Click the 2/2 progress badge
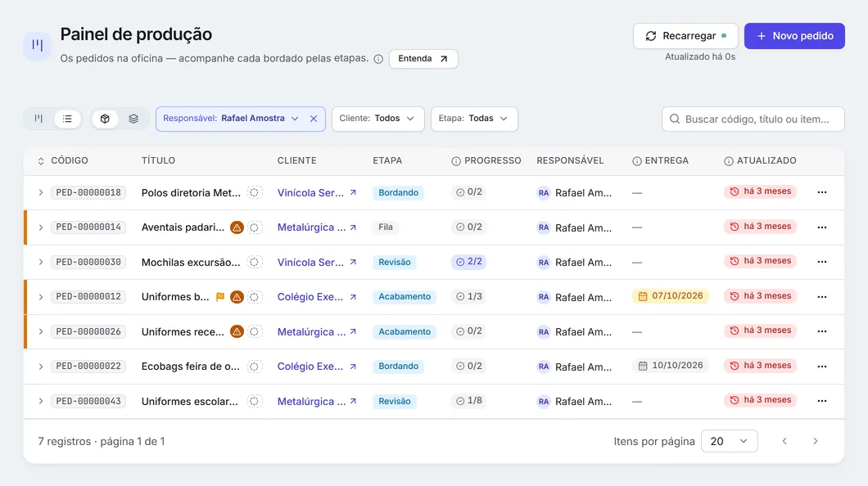 (x=469, y=262)
